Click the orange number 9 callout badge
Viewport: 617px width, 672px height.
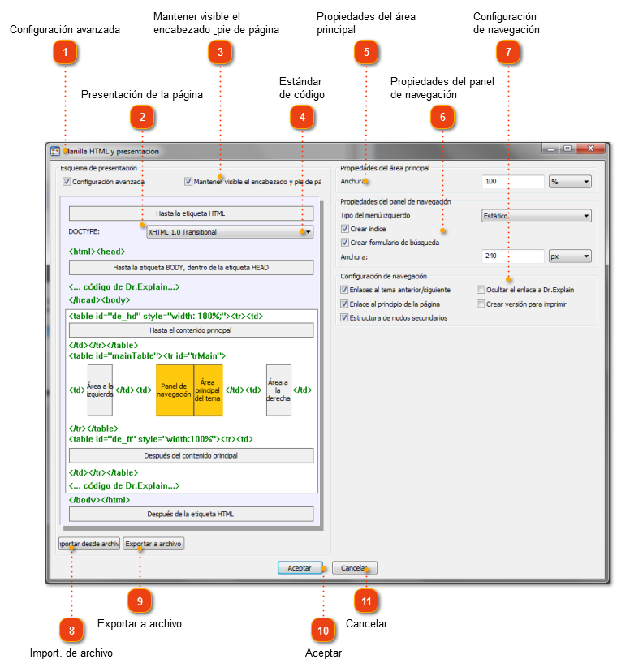140,601
